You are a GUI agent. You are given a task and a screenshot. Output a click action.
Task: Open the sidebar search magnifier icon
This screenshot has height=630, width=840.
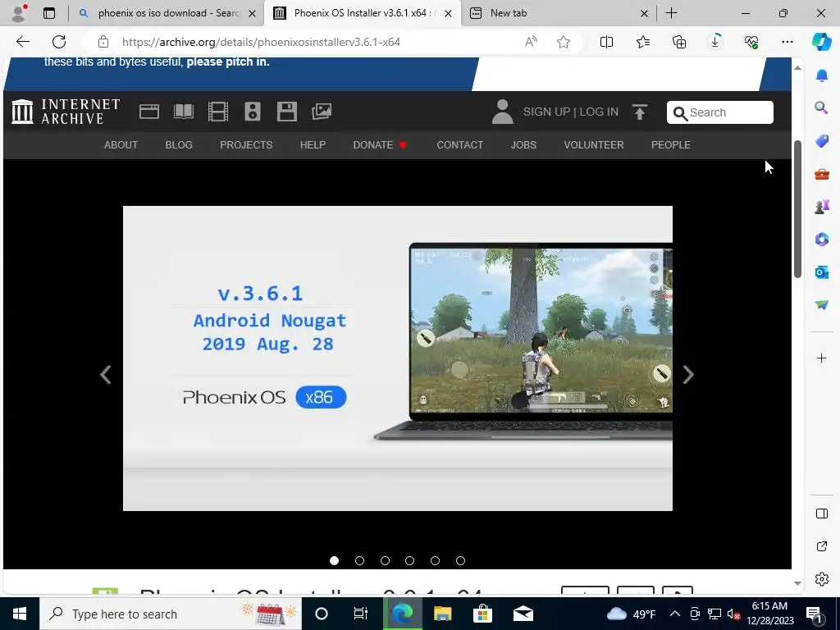[x=822, y=108]
